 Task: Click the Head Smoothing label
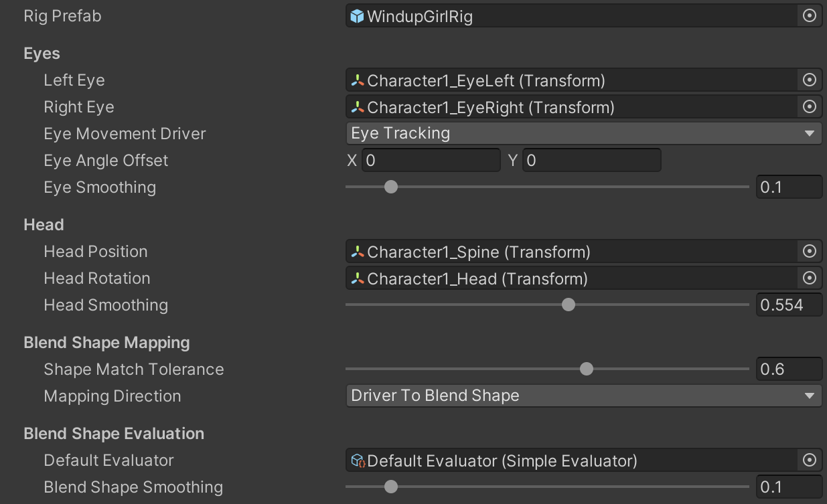[106, 305]
